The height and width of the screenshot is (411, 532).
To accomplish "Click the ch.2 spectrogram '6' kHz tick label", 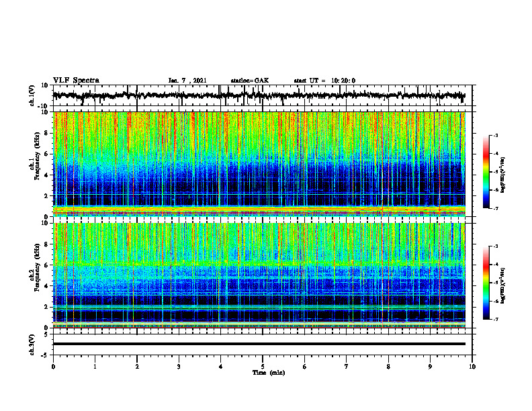I will (46, 265).
